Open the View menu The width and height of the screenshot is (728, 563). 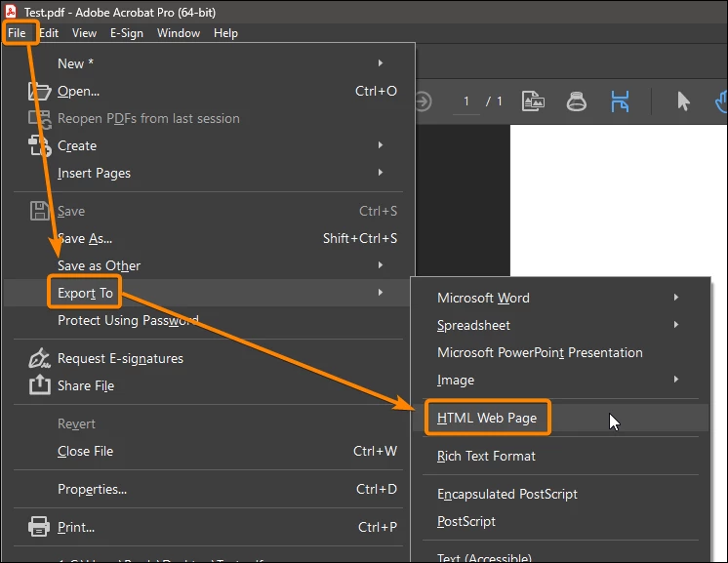(84, 33)
